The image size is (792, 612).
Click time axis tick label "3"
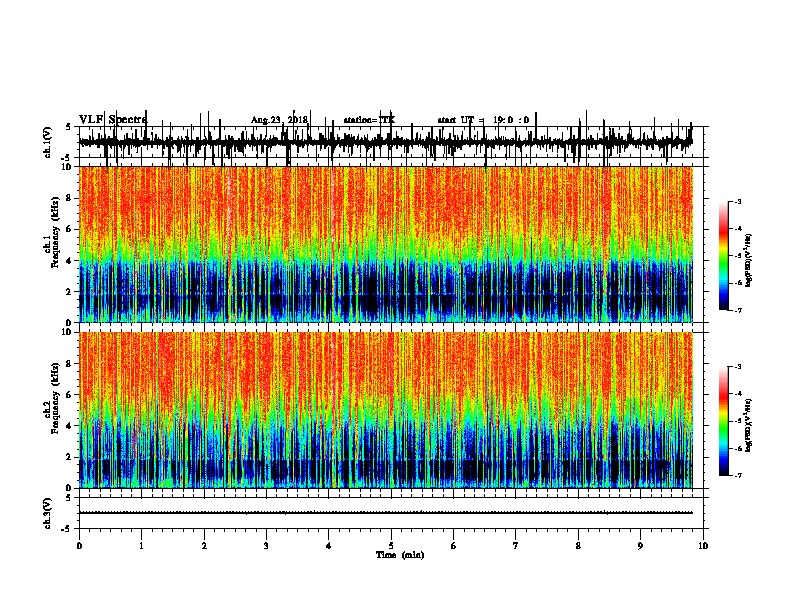(x=266, y=546)
